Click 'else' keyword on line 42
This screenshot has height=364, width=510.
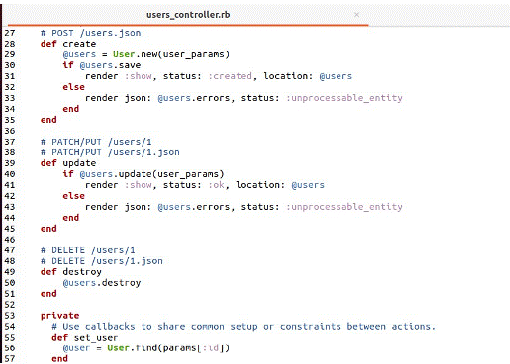coord(73,196)
